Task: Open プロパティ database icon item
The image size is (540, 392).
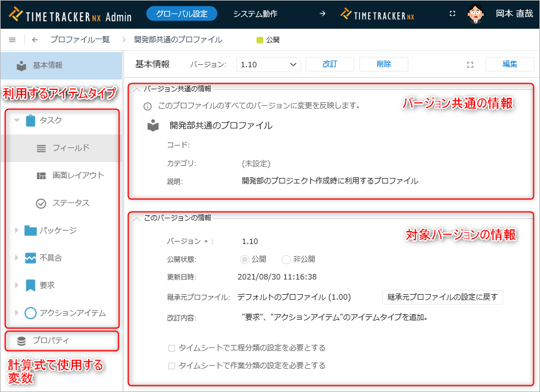Action: [21, 341]
